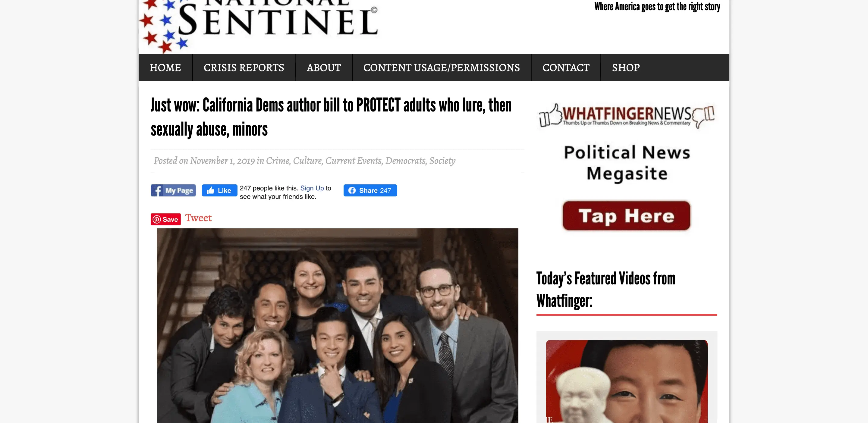This screenshot has width=868, height=423.
Task: Share article via Facebook Share 247 button
Action: [x=370, y=190]
